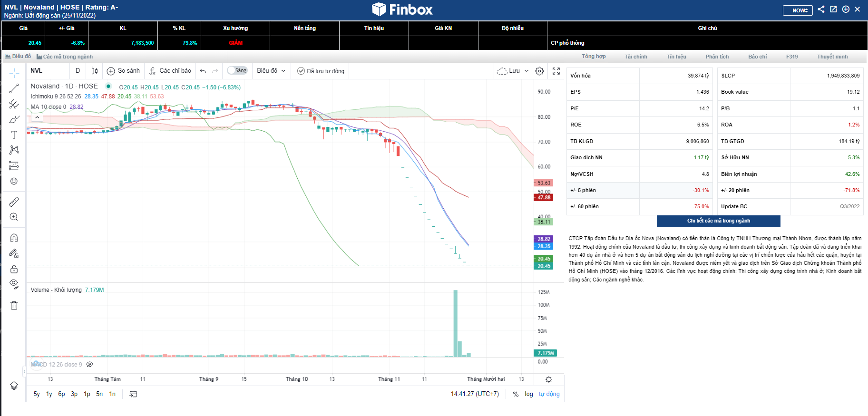This screenshot has width=868, height=416.
Task: Toggle stay in drawing mode
Action: coord(14,253)
